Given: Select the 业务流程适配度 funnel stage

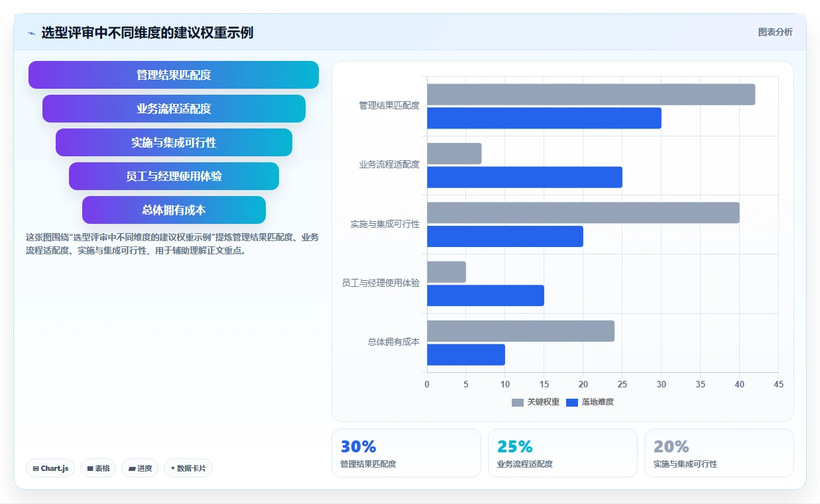Looking at the screenshot, I should click(x=174, y=109).
